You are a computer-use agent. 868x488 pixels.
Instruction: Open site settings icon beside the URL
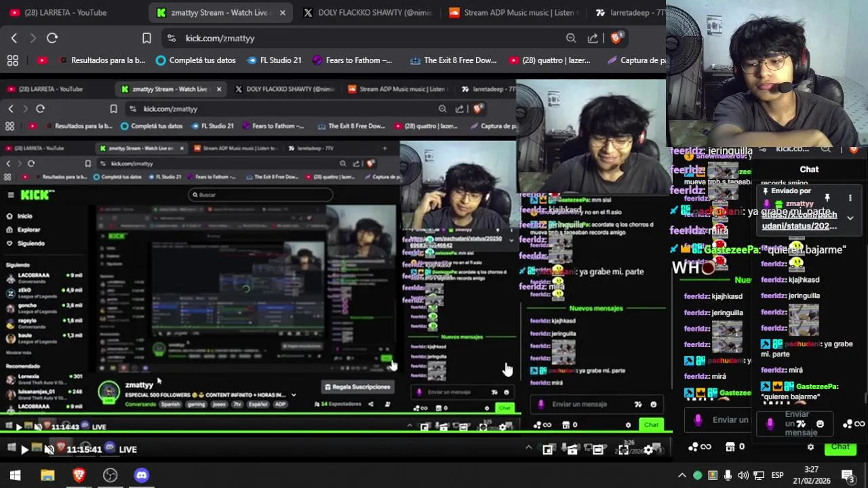click(x=171, y=38)
